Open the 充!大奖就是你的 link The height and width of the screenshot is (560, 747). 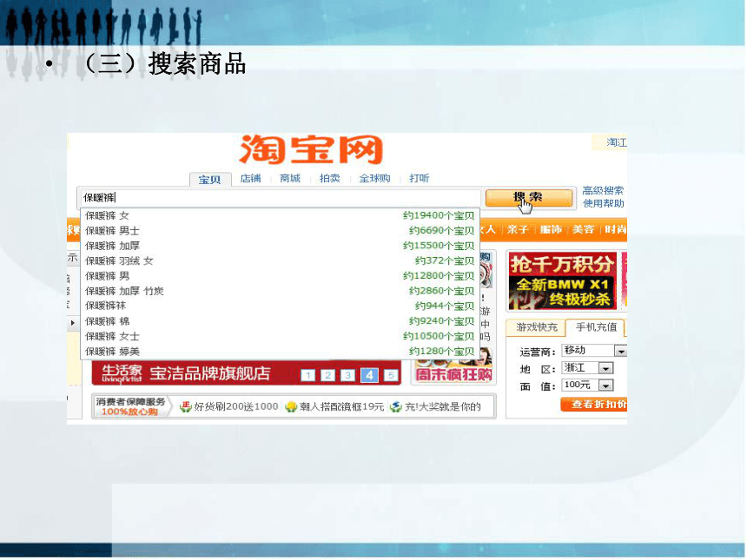click(443, 407)
